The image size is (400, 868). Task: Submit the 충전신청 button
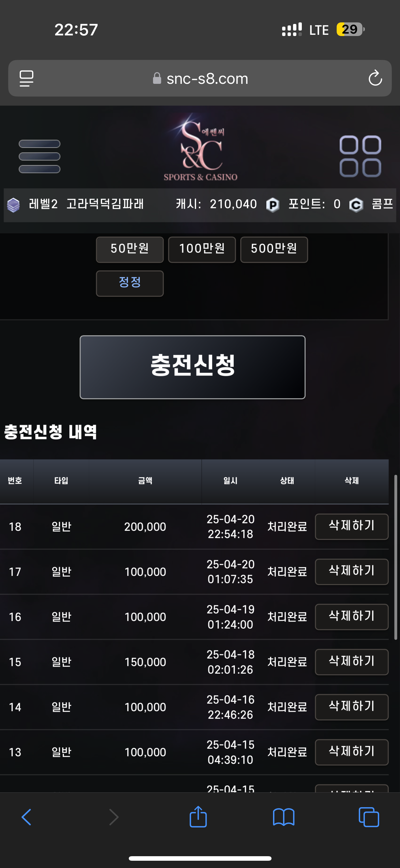click(193, 367)
